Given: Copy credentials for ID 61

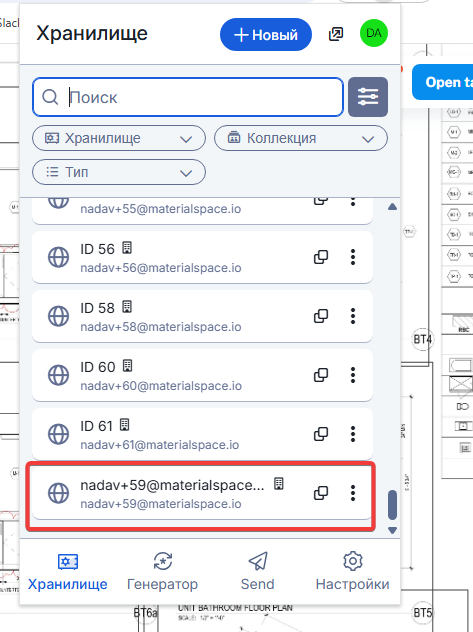Looking at the screenshot, I should point(321,434).
